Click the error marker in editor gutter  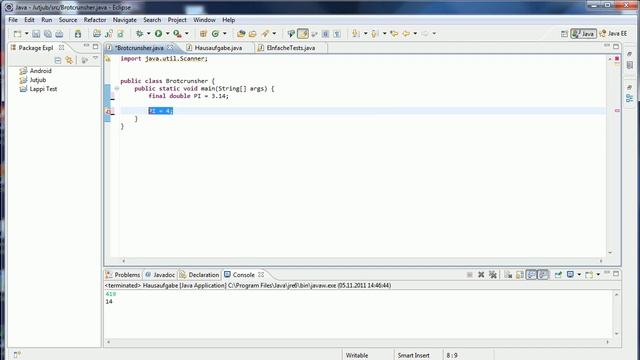point(108,111)
